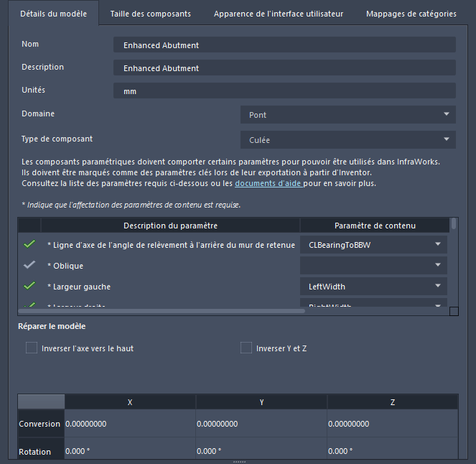Image resolution: width=476 pixels, height=464 pixels.
Task: Focus the Unités field containing mm
Action: [284, 91]
